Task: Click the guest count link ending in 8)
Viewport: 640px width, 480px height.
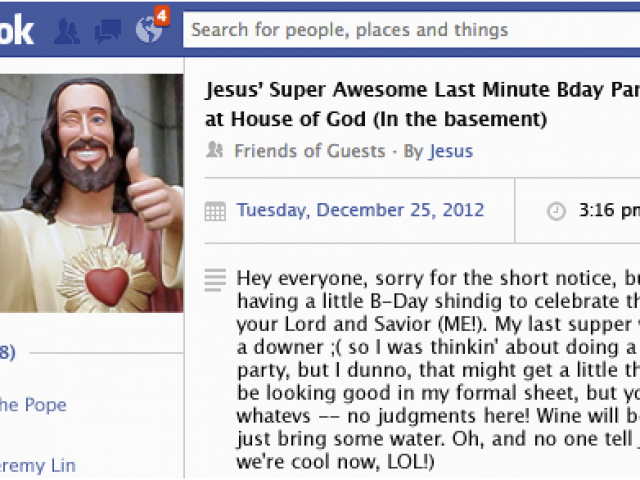Action: click(x=8, y=352)
